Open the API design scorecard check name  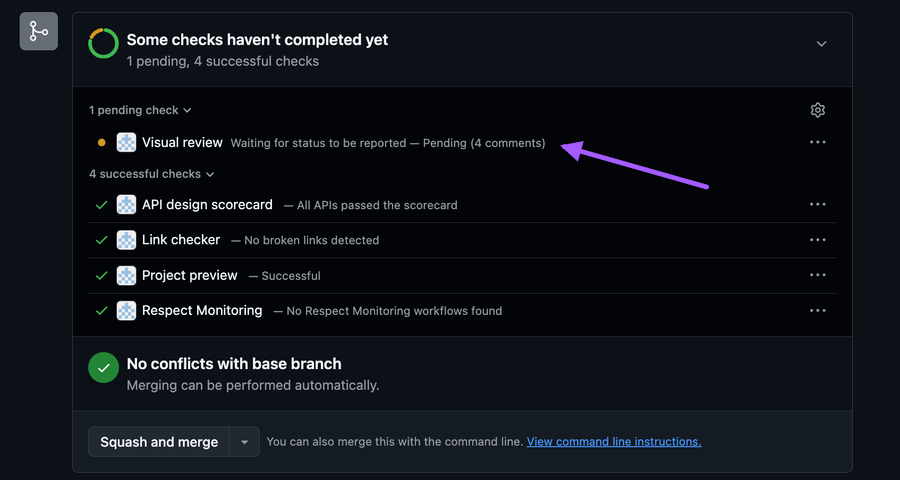(x=207, y=204)
